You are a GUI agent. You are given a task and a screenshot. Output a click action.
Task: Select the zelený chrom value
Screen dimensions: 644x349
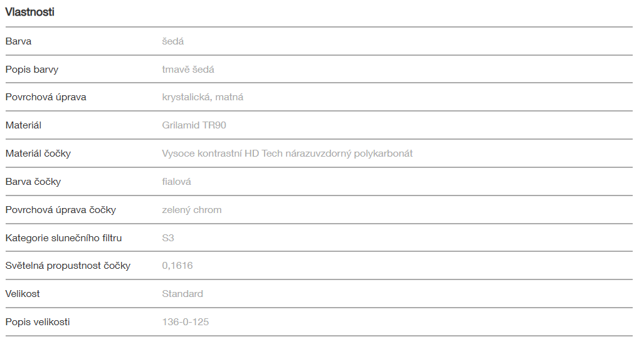(x=192, y=210)
